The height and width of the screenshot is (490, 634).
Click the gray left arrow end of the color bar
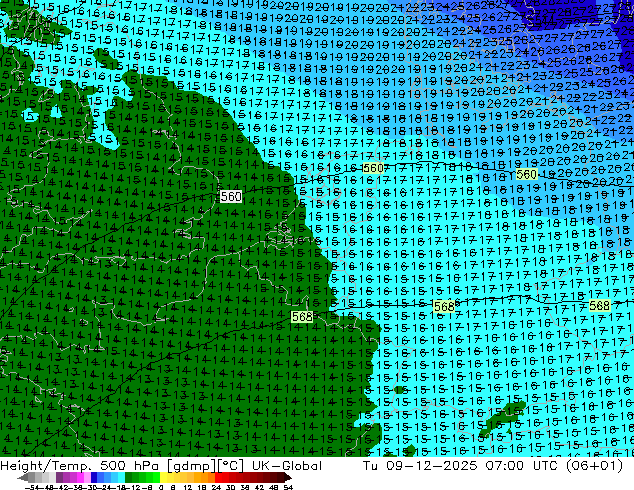(x=23, y=477)
